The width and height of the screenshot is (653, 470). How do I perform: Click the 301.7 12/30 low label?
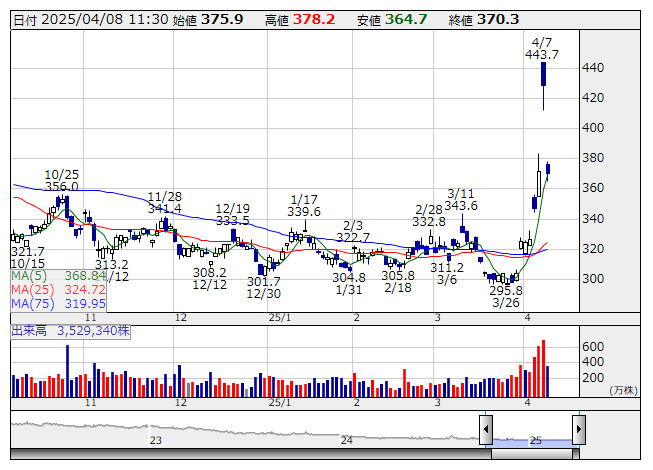tap(264, 288)
